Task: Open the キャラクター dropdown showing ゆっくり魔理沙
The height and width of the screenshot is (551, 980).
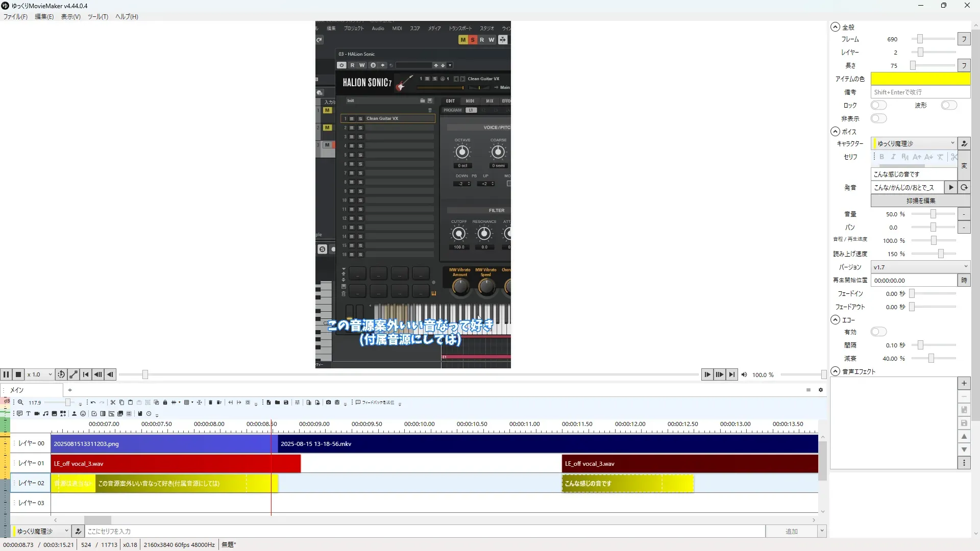Action: pyautogui.click(x=914, y=143)
